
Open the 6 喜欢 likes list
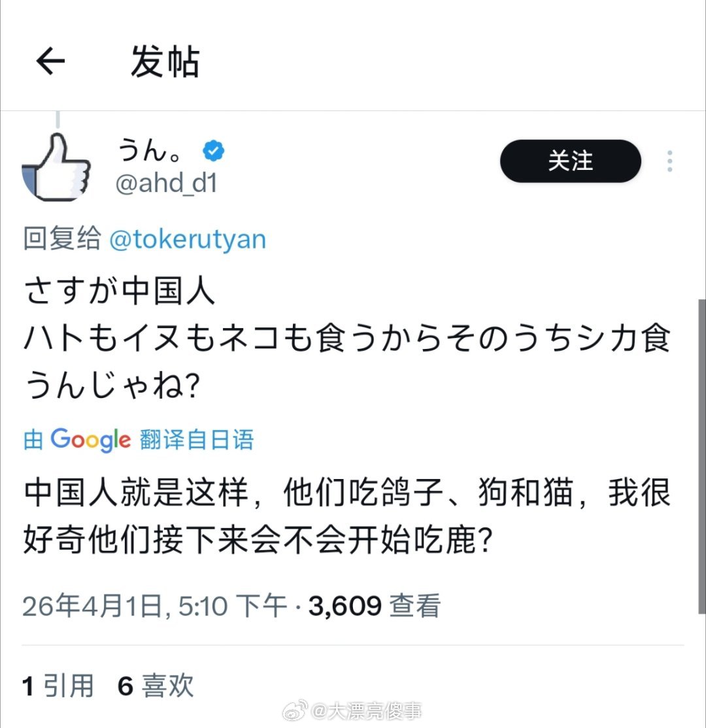point(156,686)
